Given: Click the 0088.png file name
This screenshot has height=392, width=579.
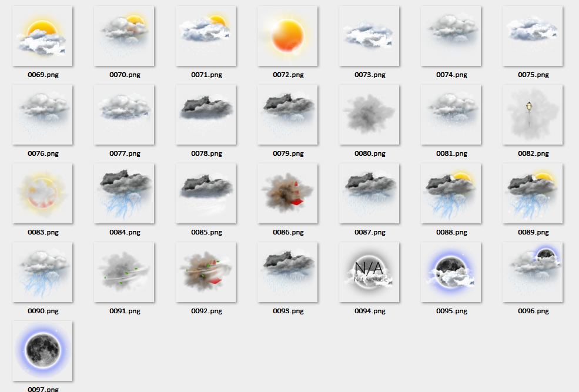Looking at the screenshot, I should pyautogui.click(x=451, y=232).
